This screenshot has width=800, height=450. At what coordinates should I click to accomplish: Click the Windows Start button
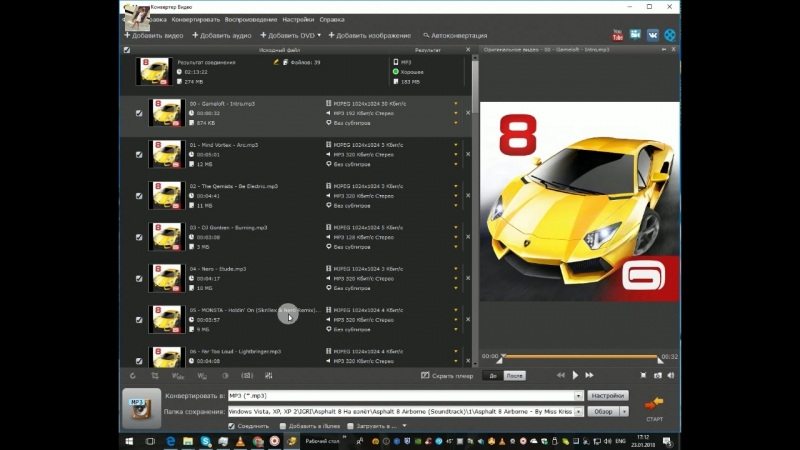(129, 440)
